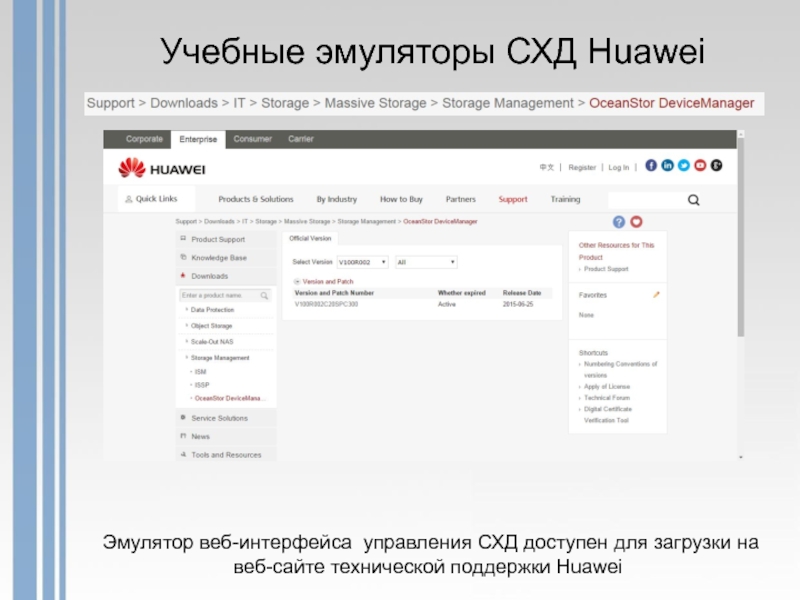Open the Support menu item
Screen dimensions: 800x600
click(512, 199)
